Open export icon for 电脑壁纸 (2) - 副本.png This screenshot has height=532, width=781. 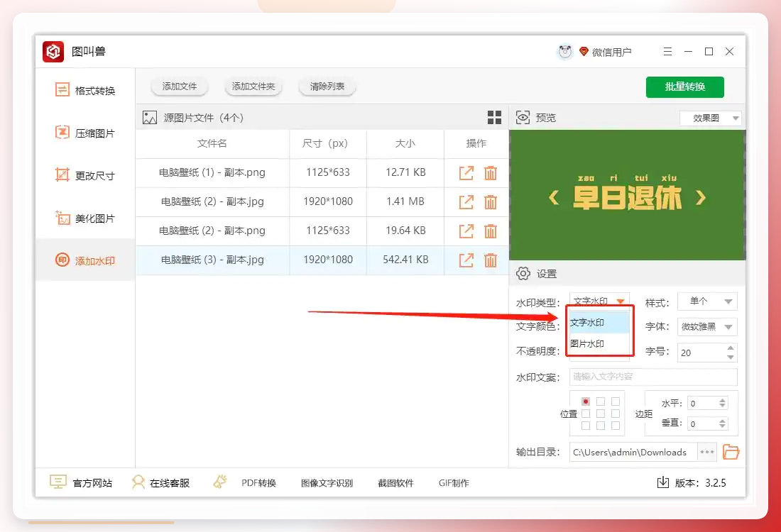point(466,231)
